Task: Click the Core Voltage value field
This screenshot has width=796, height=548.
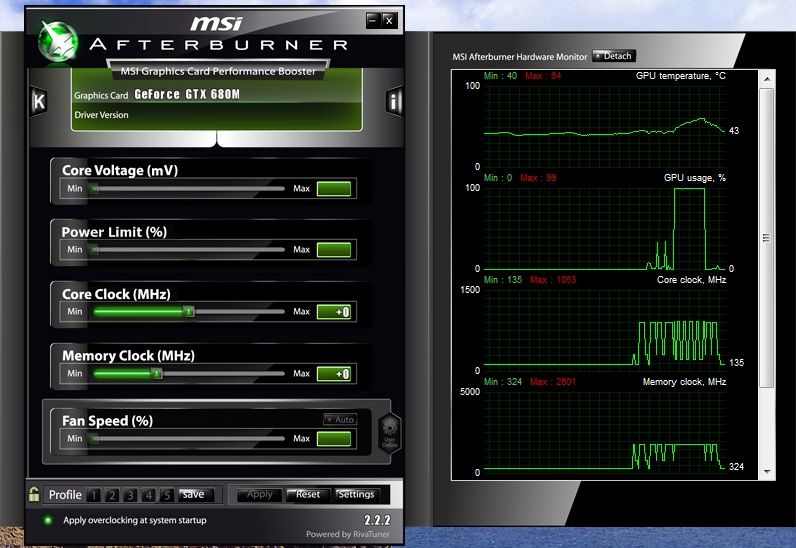Action: point(334,189)
